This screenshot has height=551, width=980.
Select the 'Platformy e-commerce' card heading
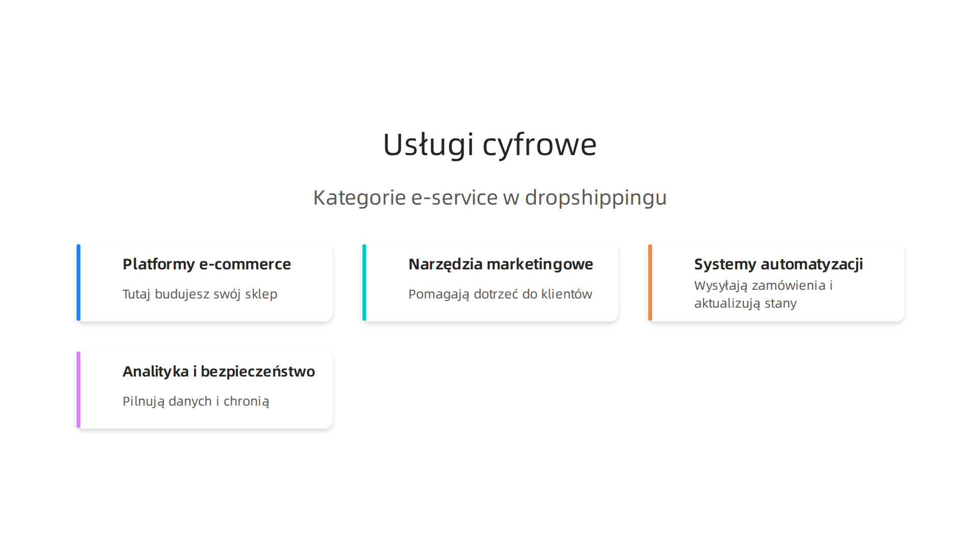[207, 264]
